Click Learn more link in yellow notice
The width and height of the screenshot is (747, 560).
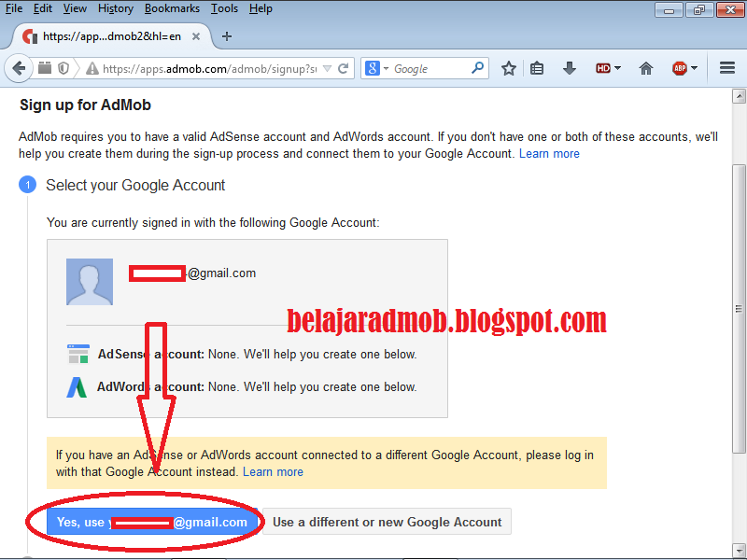(273, 472)
